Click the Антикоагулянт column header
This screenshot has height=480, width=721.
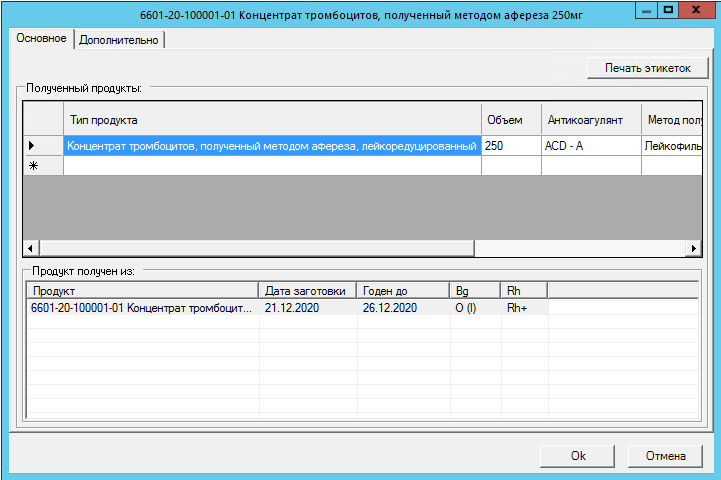tap(590, 120)
